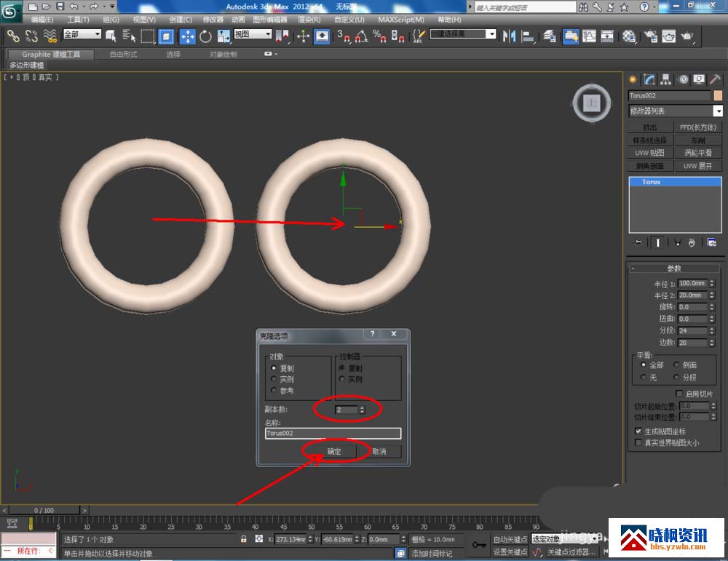Collapse the 参数 rollout

click(674, 268)
